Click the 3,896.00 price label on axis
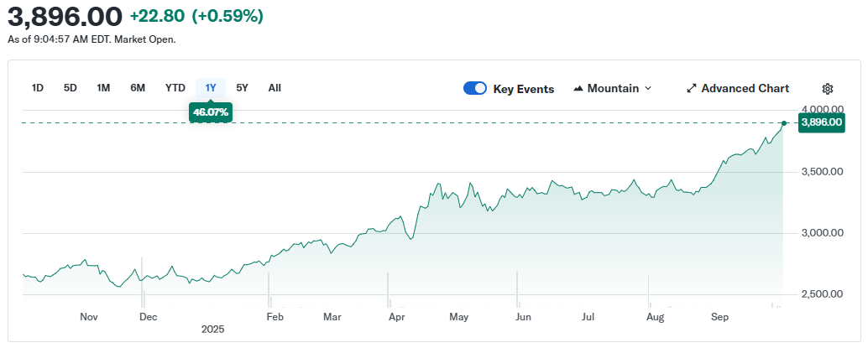The image size is (868, 348). pyautogui.click(x=822, y=122)
